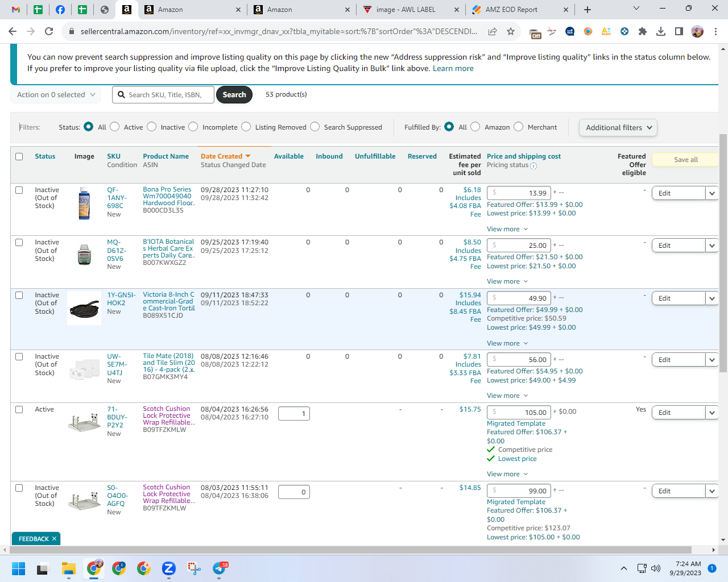Open a new browser tab
The width and height of the screenshot is (728, 582).
[x=588, y=9]
